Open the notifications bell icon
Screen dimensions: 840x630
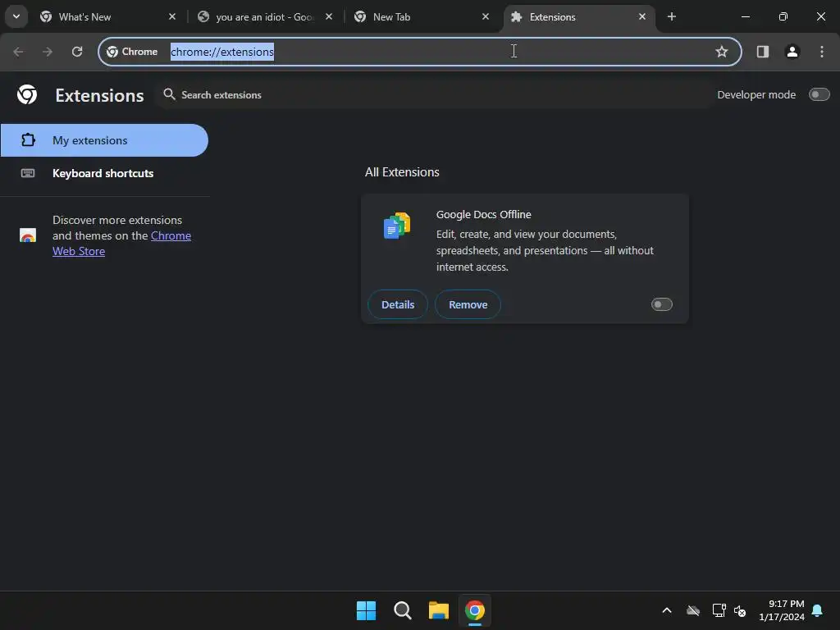pyautogui.click(x=817, y=610)
